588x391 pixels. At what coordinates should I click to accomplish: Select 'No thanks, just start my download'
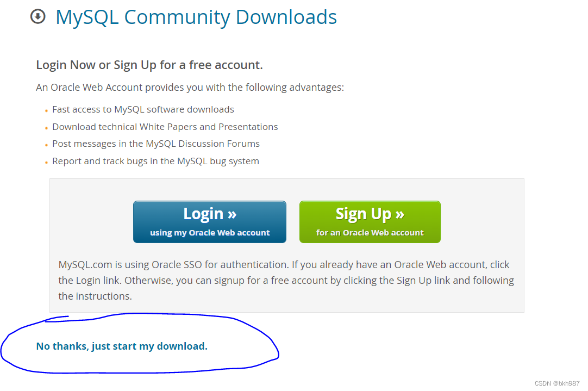122,346
